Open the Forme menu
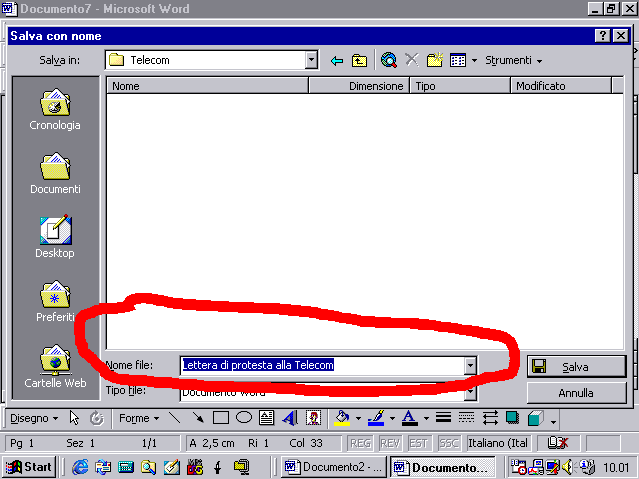The image size is (639, 479). 139,418
